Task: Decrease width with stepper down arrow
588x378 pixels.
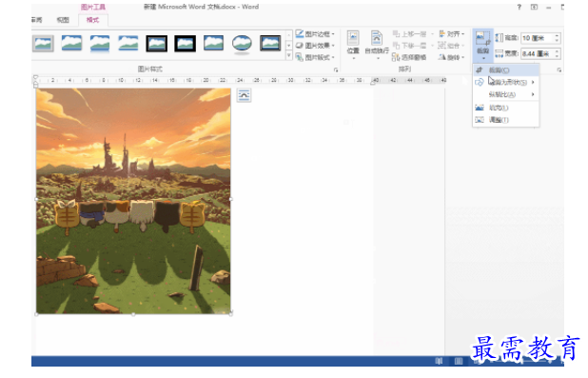Action: coord(557,56)
